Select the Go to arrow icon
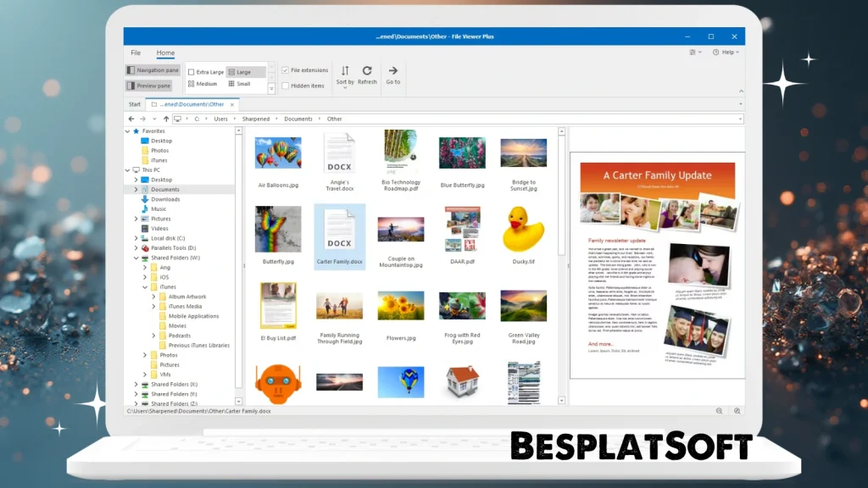The height and width of the screenshot is (488, 868). 392,69
